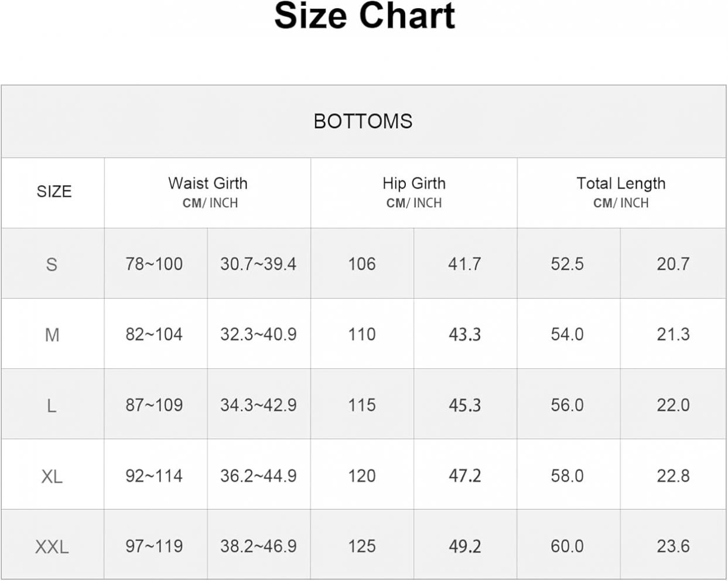Select the BOTTOMS header row
The image size is (728, 581).
[364, 121]
